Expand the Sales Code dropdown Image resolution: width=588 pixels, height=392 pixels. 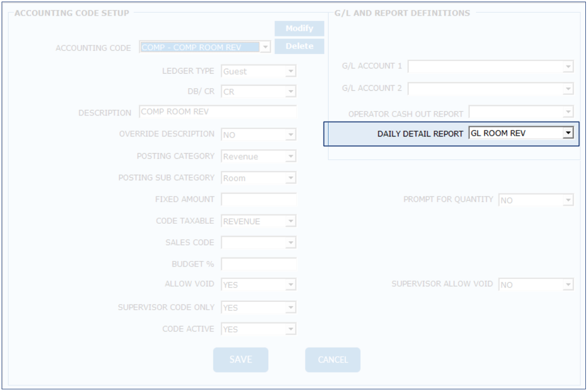[x=290, y=243]
